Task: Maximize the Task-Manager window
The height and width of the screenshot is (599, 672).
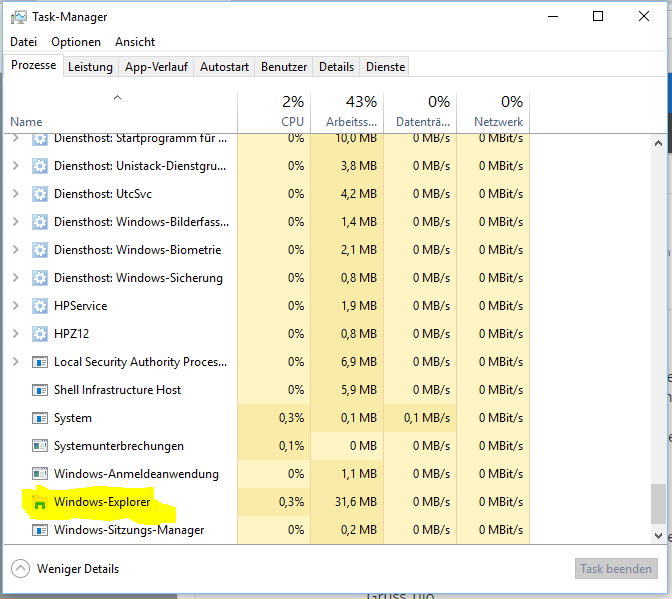Action: click(x=598, y=17)
